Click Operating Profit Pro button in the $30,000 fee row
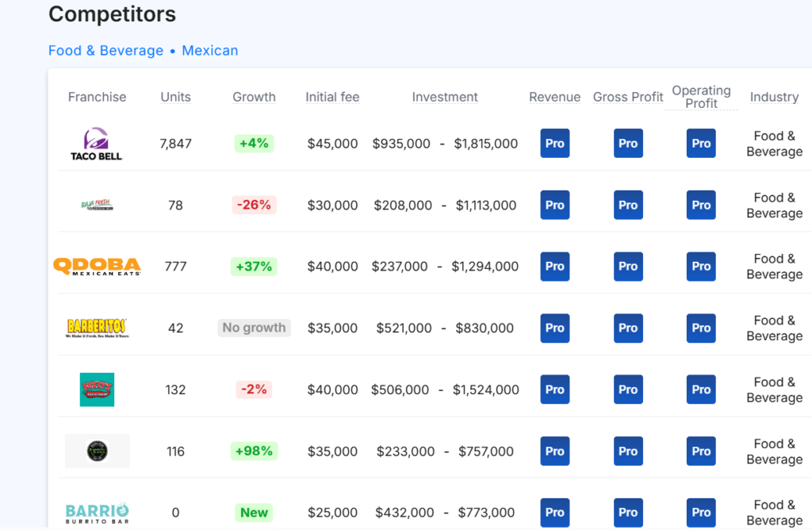The image size is (812, 530). [701, 205]
